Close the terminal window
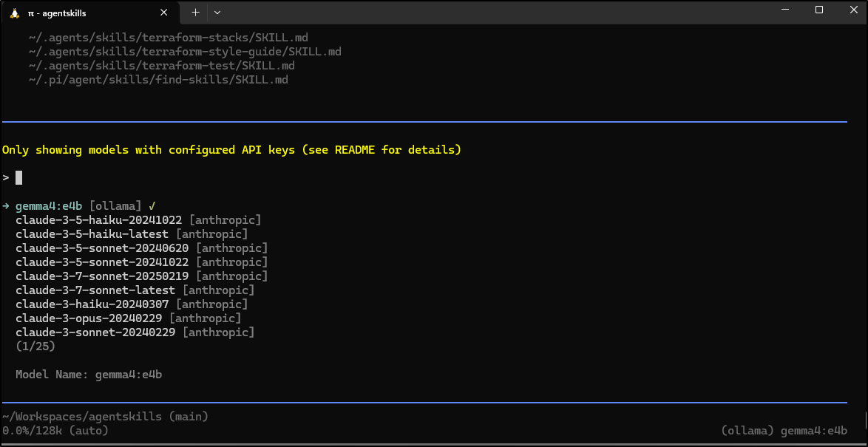Screen dimensions: 868x447 point(851,10)
